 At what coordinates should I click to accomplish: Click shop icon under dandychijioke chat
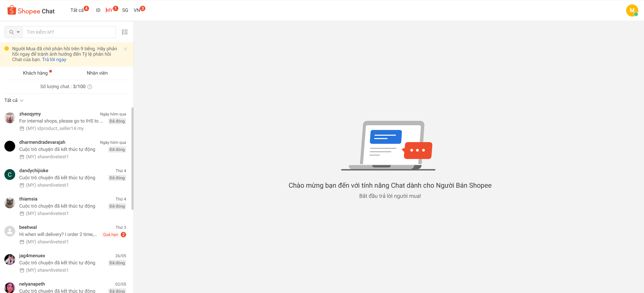point(22,185)
